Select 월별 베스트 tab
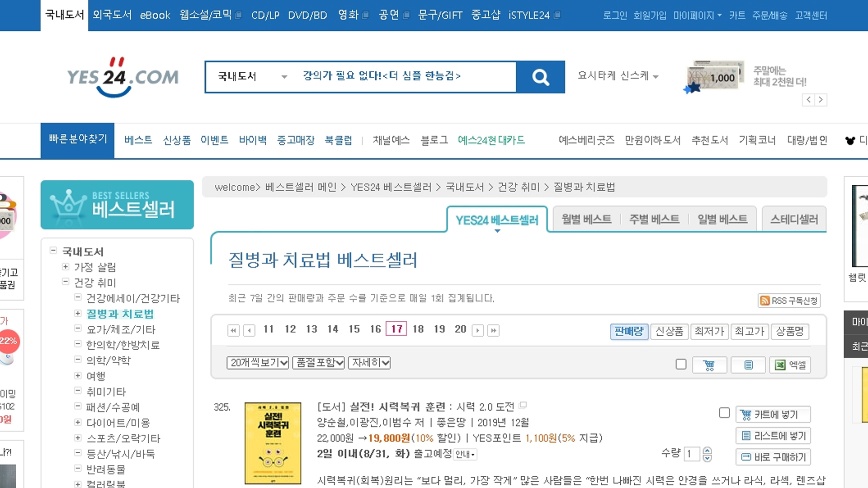868x488 pixels. click(586, 219)
